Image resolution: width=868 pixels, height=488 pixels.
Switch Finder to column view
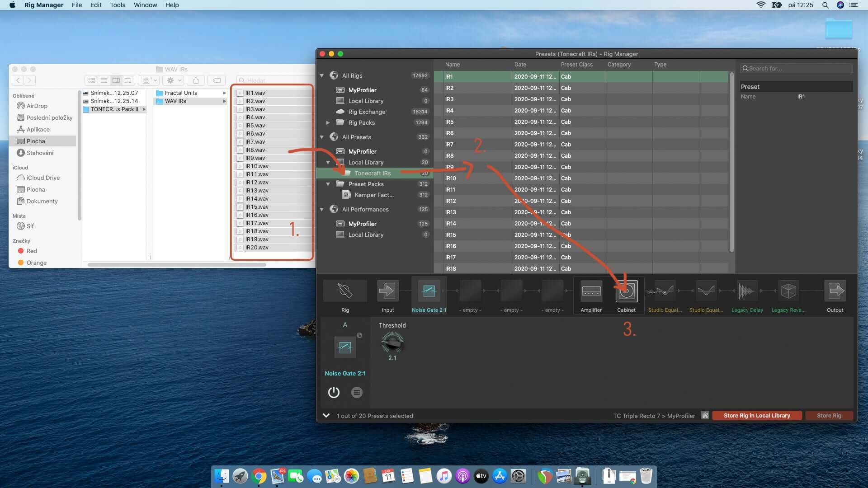[116, 80]
